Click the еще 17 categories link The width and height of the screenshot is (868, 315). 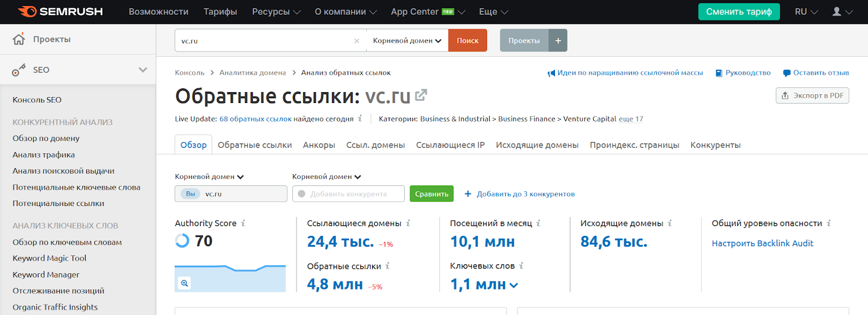coord(631,119)
